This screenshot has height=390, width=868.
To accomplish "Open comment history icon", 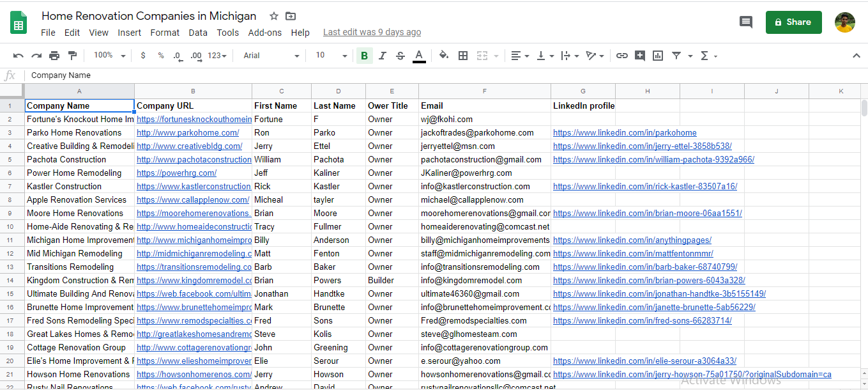I will 745,22.
